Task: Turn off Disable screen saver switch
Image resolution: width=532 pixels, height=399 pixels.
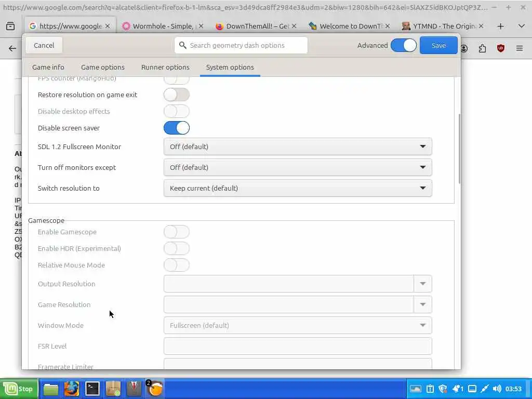Action: pos(177,128)
